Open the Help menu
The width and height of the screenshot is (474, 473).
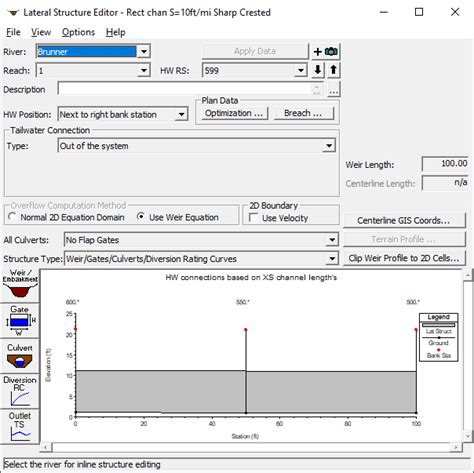point(116,32)
